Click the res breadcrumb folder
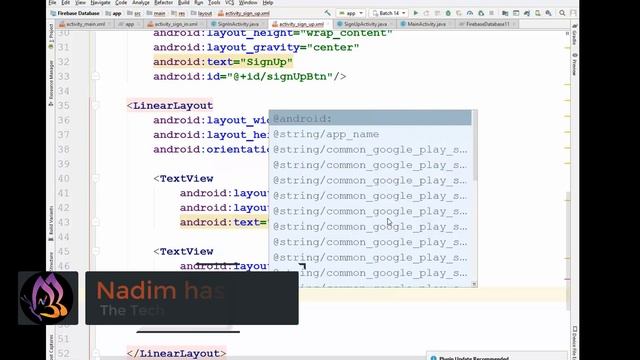Screen dimensions: 640x360 (x=178, y=13)
